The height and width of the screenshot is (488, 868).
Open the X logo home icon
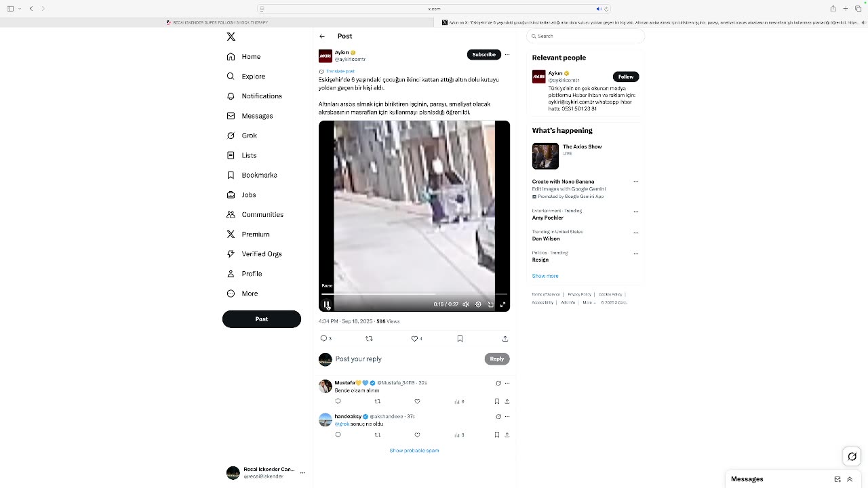click(x=231, y=37)
